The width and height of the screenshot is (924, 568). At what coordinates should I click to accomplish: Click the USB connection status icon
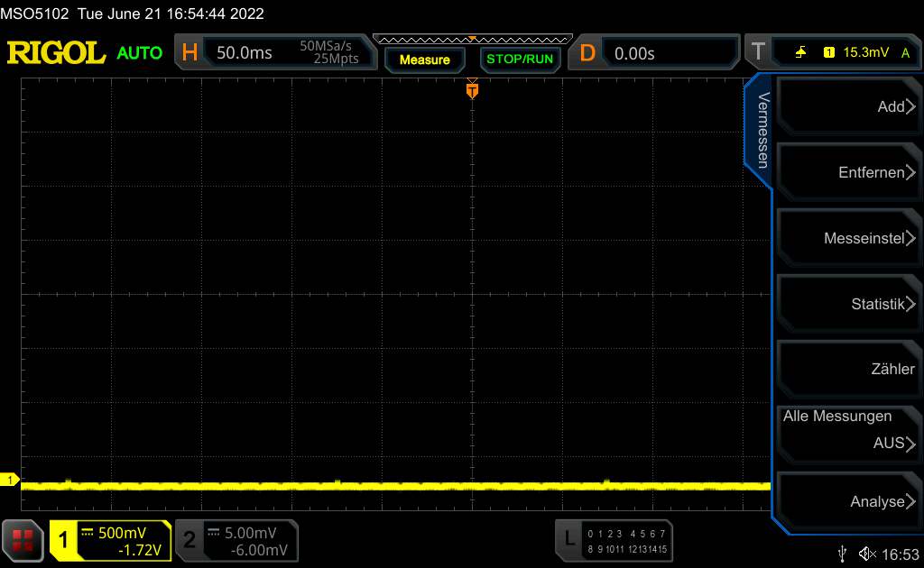pyautogui.click(x=842, y=553)
